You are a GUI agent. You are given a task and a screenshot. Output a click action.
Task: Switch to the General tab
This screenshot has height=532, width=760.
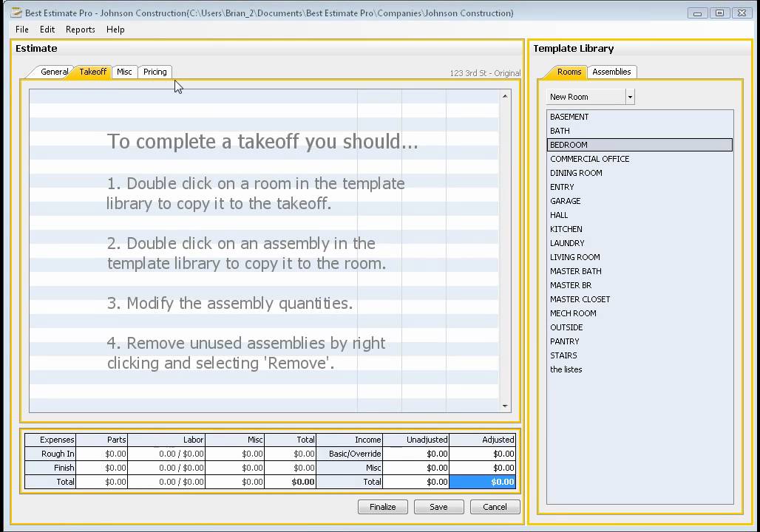(x=54, y=72)
